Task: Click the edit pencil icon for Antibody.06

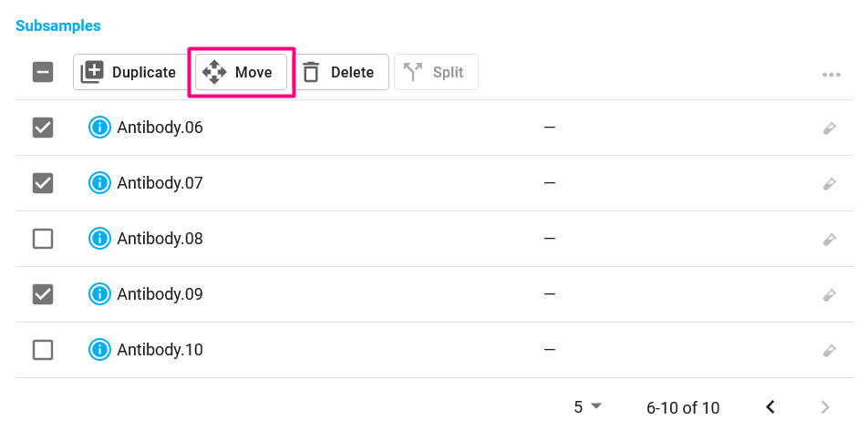Action: [830, 128]
